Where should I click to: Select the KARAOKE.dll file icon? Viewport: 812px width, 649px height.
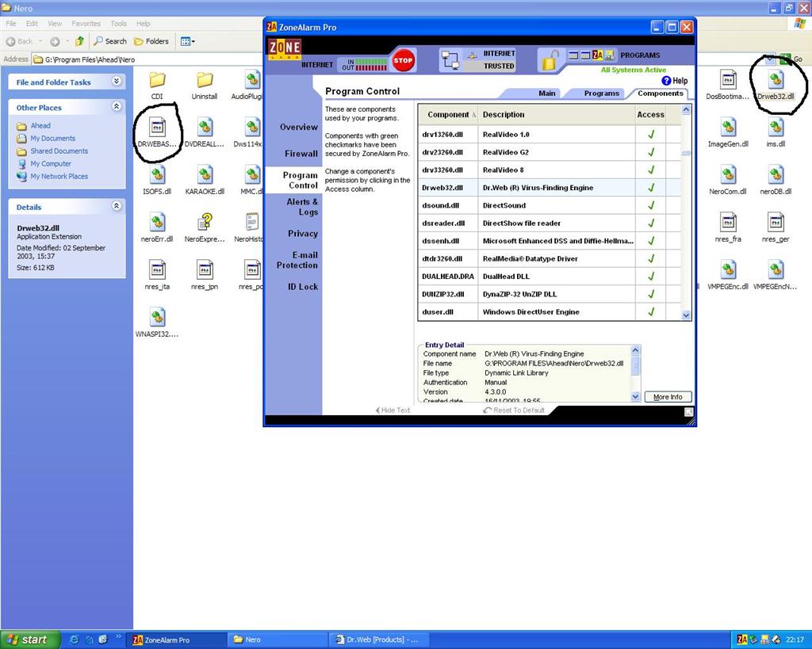(205, 175)
